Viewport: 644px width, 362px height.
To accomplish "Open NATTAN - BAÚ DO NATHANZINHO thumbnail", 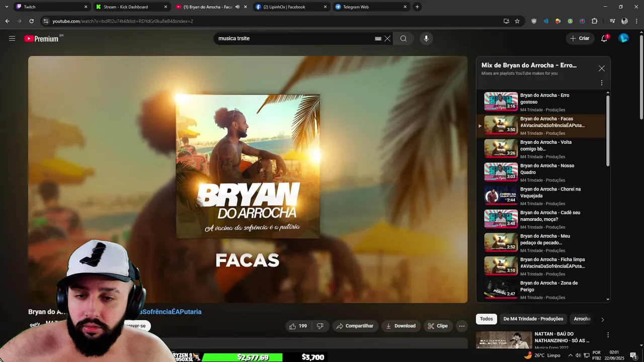I will point(504,340).
